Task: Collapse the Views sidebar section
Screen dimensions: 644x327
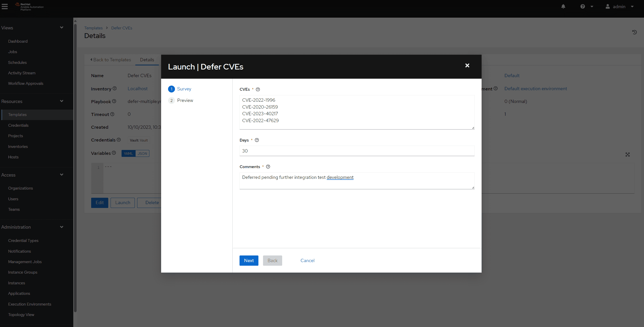Action: (62, 28)
